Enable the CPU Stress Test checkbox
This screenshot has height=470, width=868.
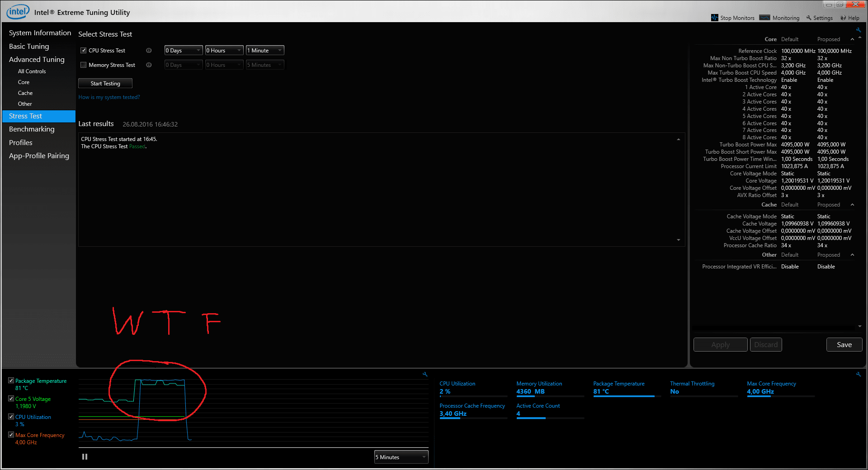click(83, 51)
